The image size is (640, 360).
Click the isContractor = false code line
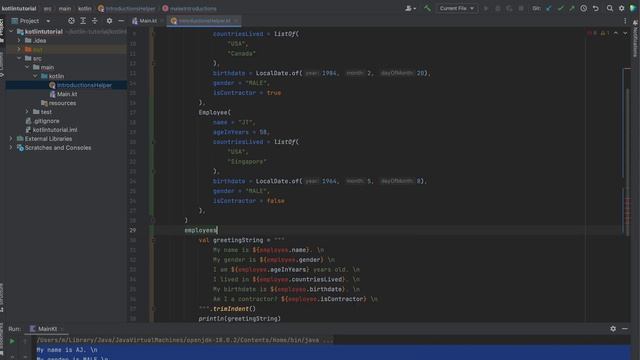[249, 201]
